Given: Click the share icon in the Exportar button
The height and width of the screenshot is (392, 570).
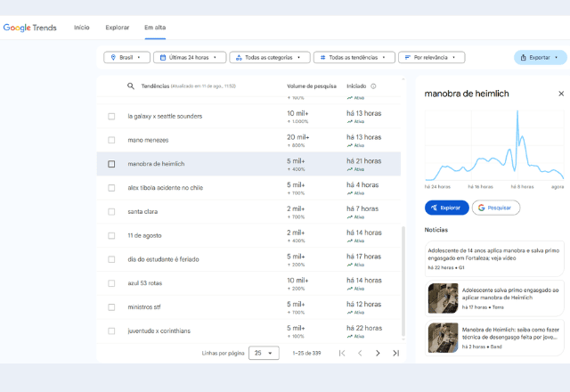Looking at the screenshot, I should click(523, 57).
